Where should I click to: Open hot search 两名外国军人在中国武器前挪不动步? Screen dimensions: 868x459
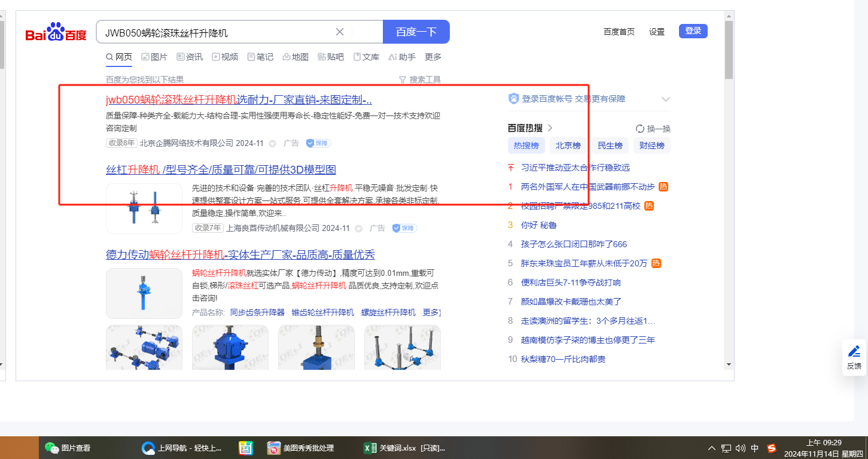pyautogui.click(x=588, y=187)
